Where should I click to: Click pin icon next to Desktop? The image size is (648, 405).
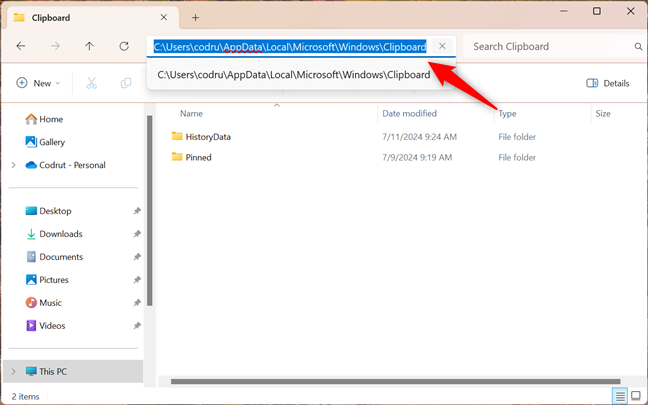tap(137, 211)
